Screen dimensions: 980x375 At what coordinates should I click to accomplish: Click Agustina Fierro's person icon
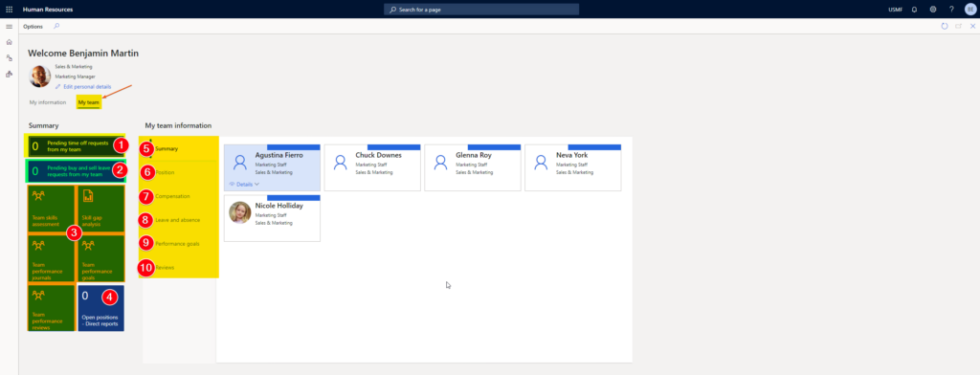pyautogui.click(x=240, y=163)
